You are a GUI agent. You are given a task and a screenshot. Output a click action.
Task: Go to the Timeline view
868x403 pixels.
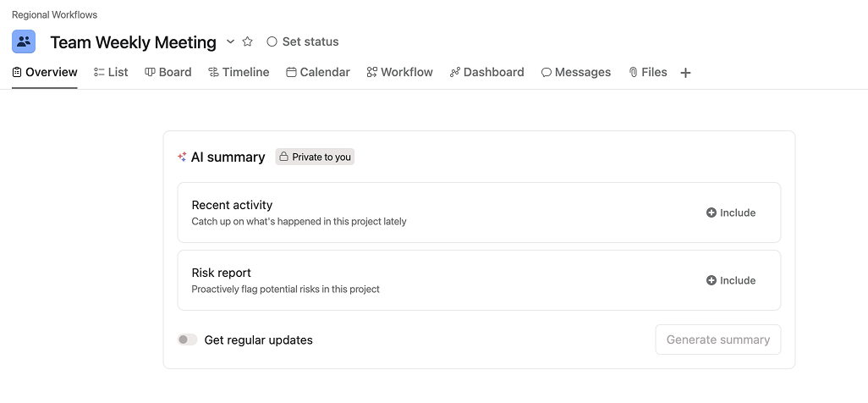pyautogui.click(x=239, y=72)
